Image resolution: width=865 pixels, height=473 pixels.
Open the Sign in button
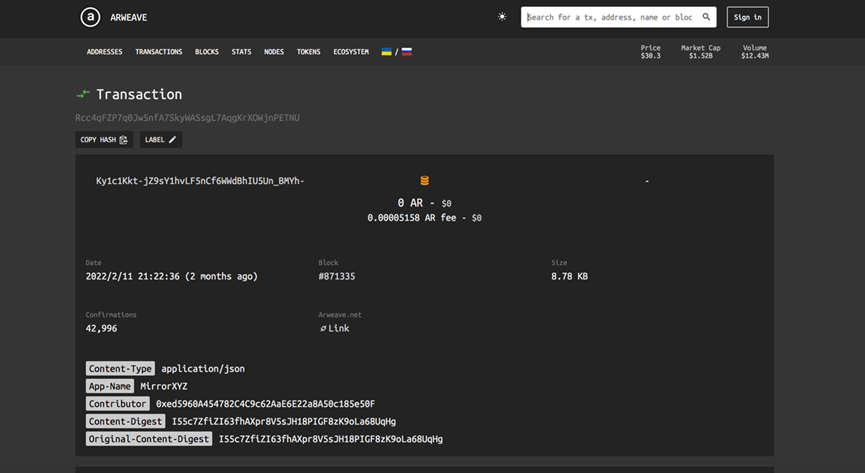pyautogui.click(x=747, y=17)
